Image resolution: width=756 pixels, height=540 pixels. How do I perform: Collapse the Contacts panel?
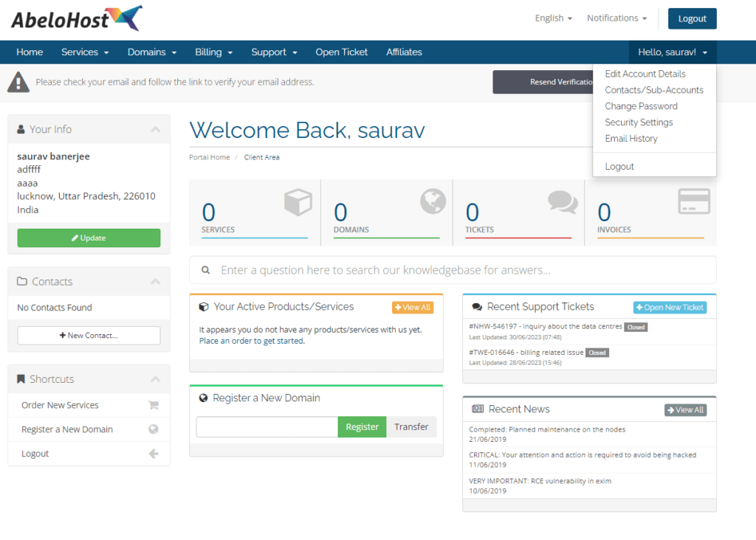pos(155,281)
